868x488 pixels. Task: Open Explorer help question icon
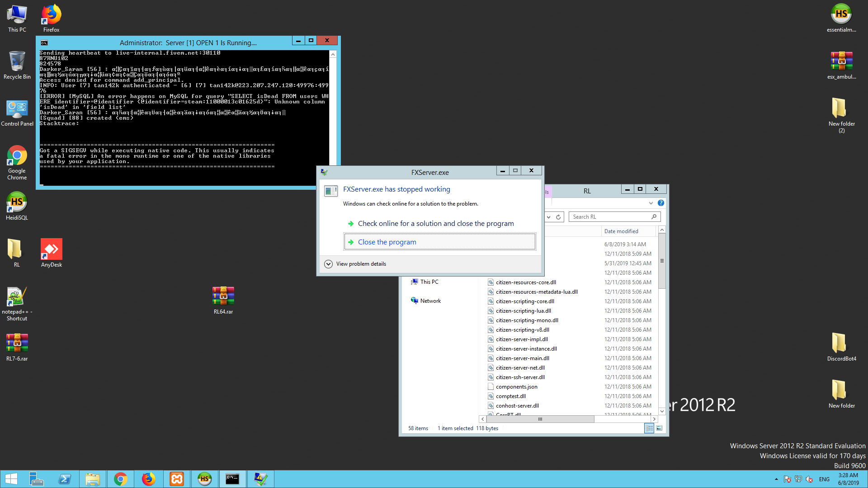click(661, 203)
